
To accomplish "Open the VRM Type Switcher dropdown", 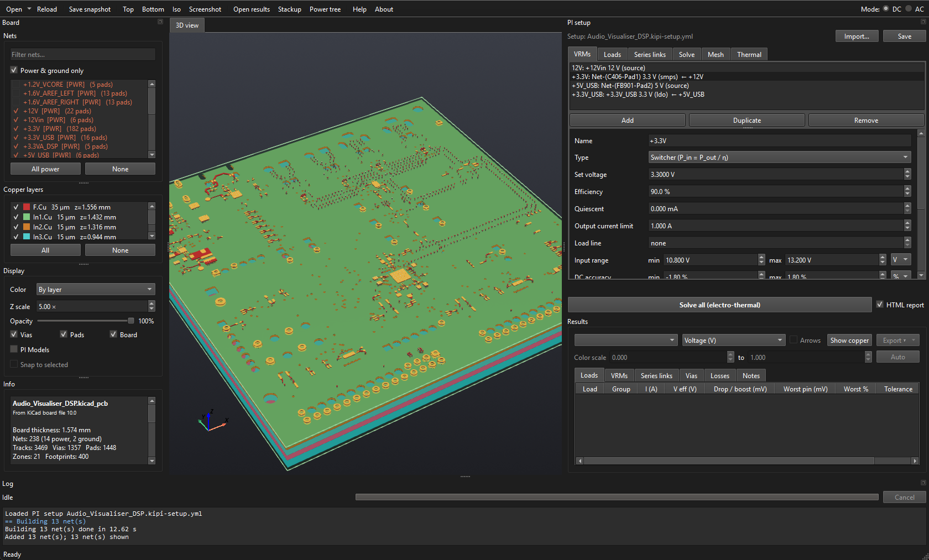I will click(x=779, y=158).
